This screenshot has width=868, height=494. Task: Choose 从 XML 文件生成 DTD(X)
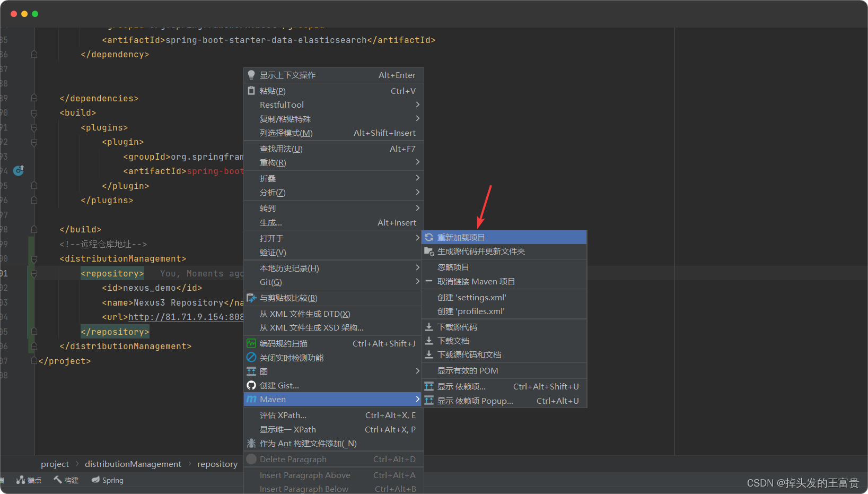(x=334, y=314)
